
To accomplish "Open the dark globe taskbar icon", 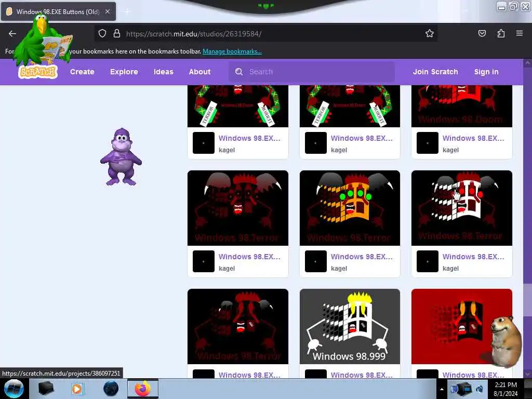I will 111,389.
